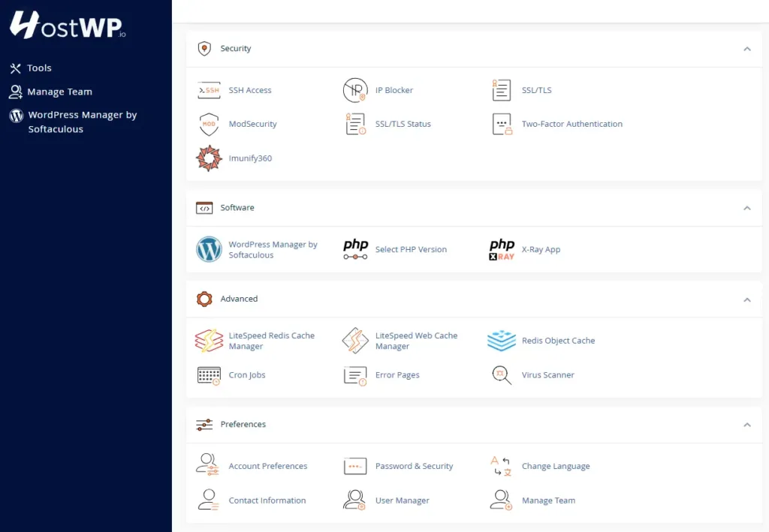Image resolution: width=769 pixels, height=532 pixels.
Task: Open the SSH Access link
Action: pyautogui.click(x=249, y=90)
